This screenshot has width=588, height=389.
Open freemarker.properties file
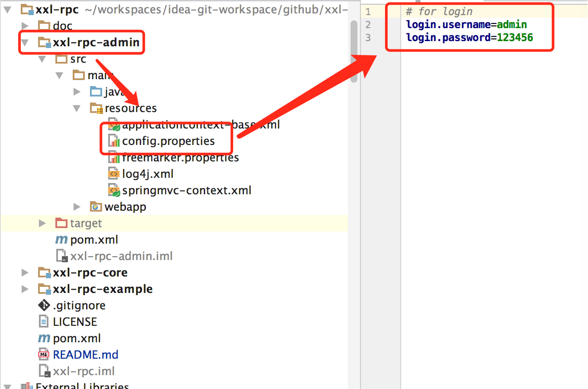[180, 158]
